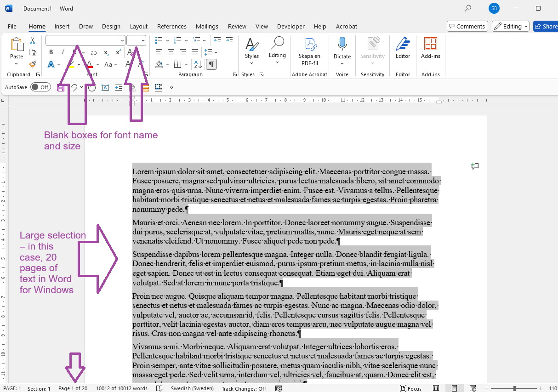Launch Paragraph settings dialog launcher
Image resolution: width=558 pixels, height=392 pixels.
(x=235, y=74)
